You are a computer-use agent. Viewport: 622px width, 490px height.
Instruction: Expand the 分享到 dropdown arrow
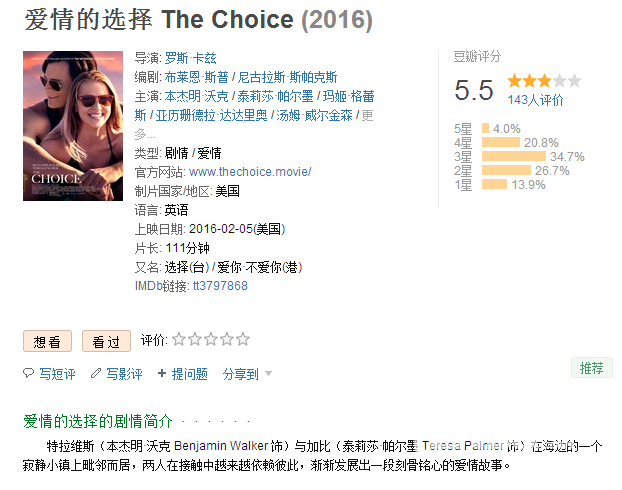click(x=268, y=373)
